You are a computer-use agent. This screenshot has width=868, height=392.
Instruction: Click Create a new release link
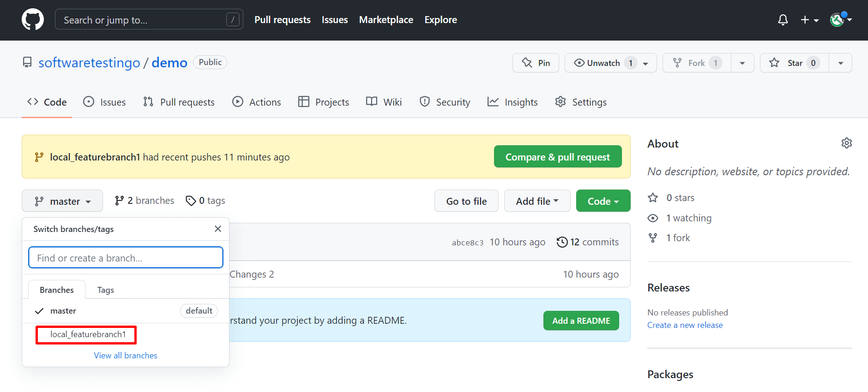(685, 325)
